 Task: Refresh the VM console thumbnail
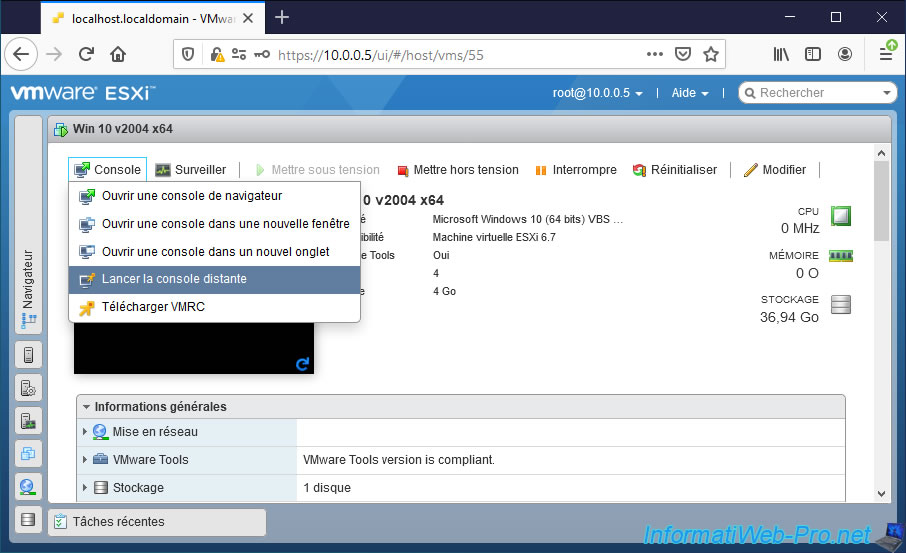tap(302, 363)
